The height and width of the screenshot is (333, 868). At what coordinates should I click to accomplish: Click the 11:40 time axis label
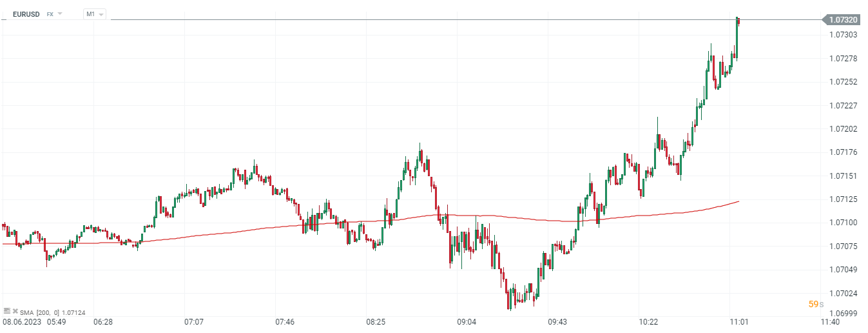coord(829,321)
